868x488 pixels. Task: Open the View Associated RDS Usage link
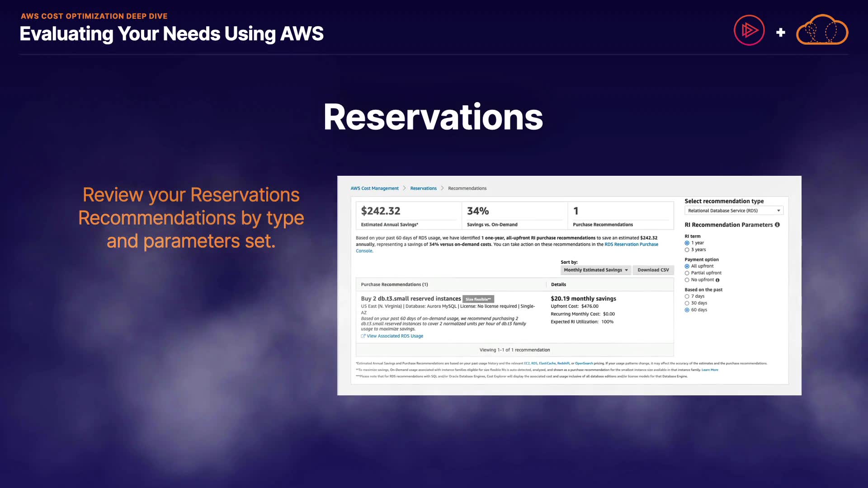pyautogui.click(x=395, y=336)
